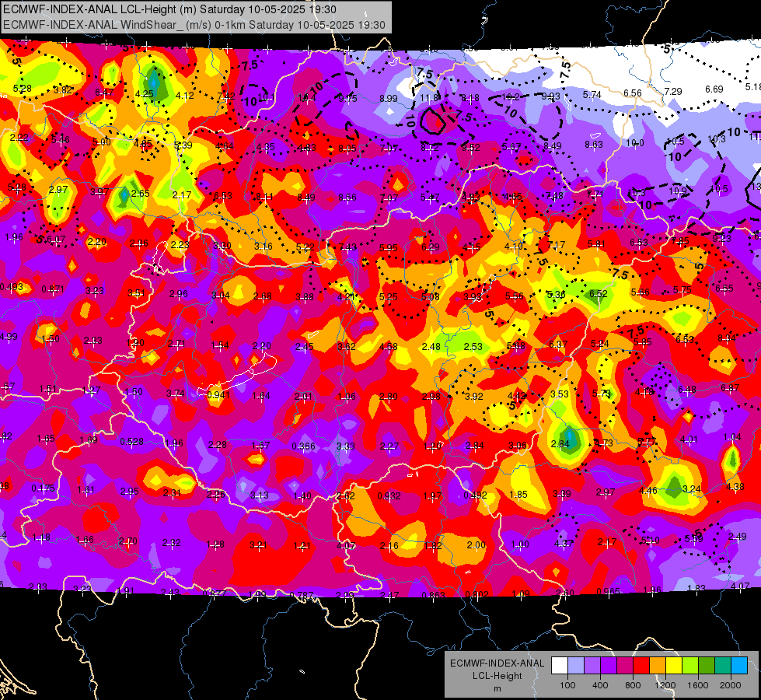
Task: Click the map value 0.366
Action: [x=303, y=446]
